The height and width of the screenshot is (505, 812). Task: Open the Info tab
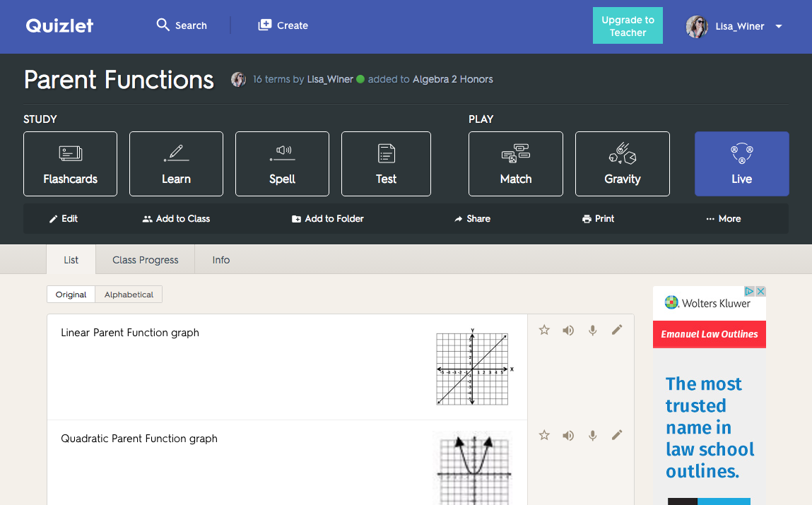[221, 260]
